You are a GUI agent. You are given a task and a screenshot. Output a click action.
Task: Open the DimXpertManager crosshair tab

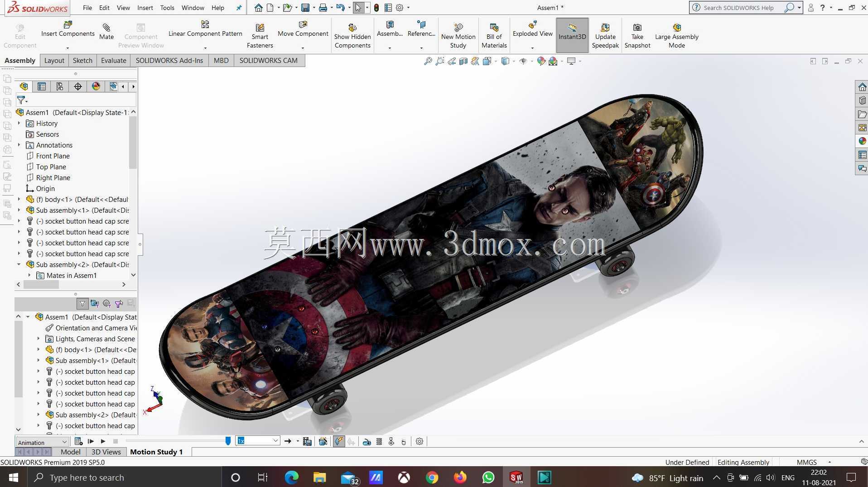[x=78, y=86]
